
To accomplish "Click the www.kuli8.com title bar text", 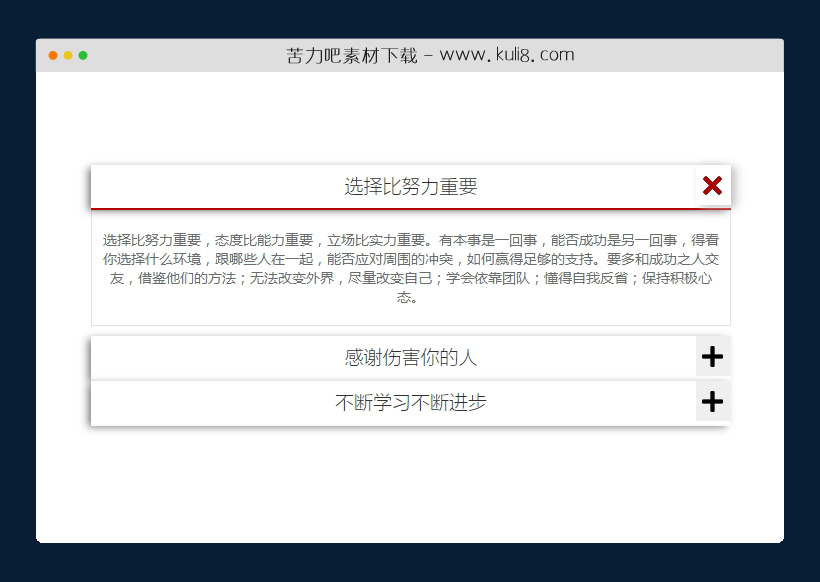I will [x=428, y=55].
